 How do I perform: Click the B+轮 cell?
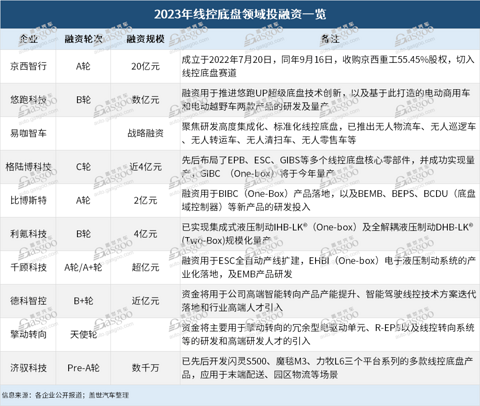click(83, 301)
